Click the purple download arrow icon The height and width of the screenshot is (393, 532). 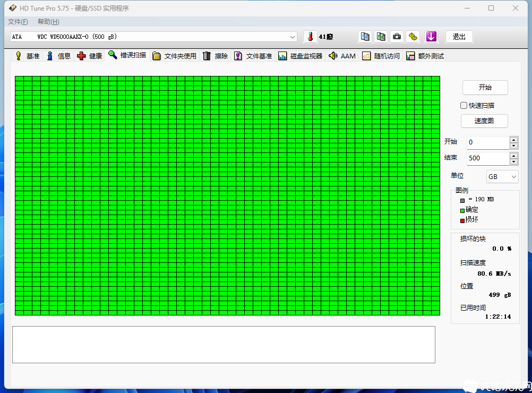tap(431, 37)
